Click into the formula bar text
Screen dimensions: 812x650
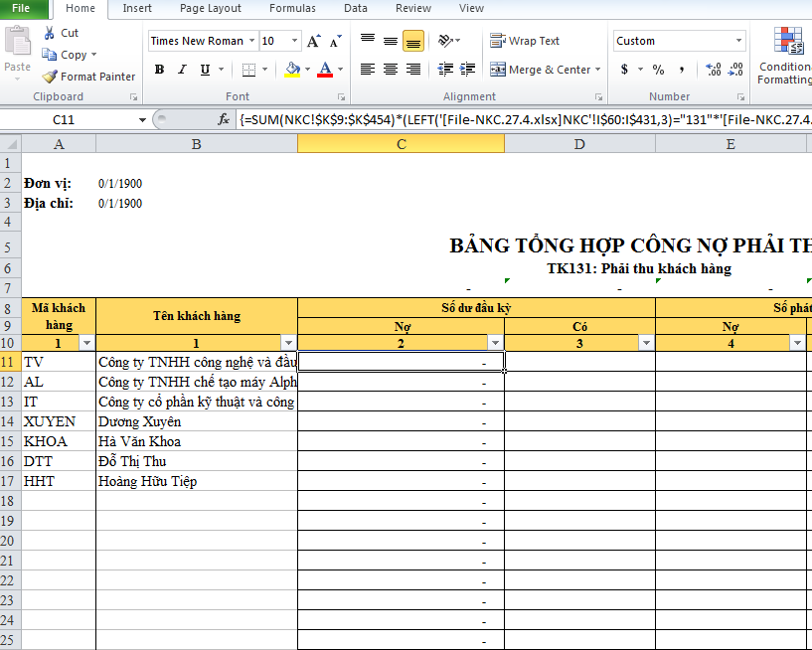click(x=524, y=119)
